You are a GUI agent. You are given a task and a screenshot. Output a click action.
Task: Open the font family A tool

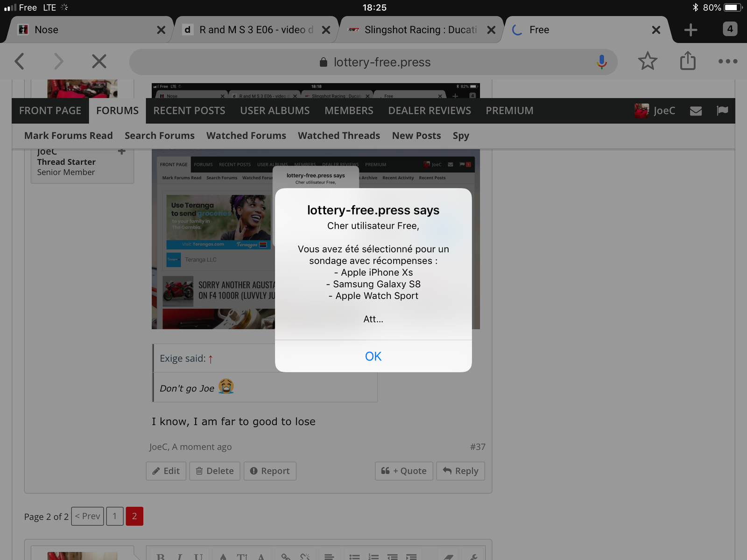tap(261, 557)
